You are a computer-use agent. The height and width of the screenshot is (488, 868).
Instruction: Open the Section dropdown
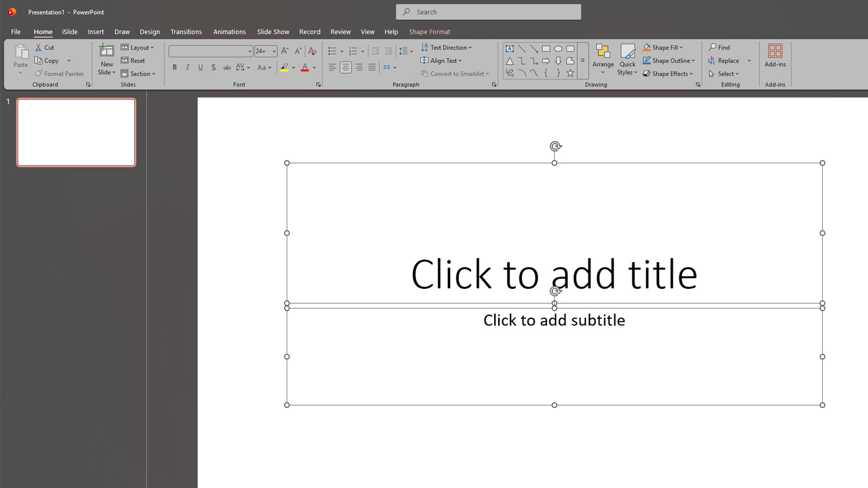(138, 74)
